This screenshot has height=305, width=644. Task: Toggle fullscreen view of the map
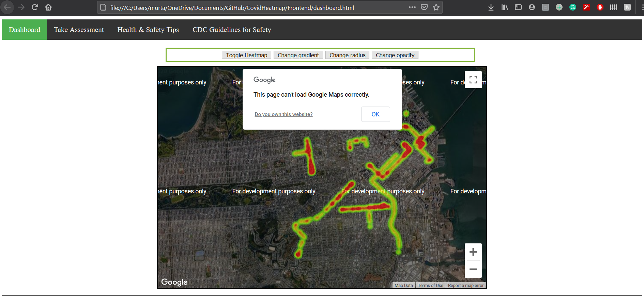tap(473, 80)
